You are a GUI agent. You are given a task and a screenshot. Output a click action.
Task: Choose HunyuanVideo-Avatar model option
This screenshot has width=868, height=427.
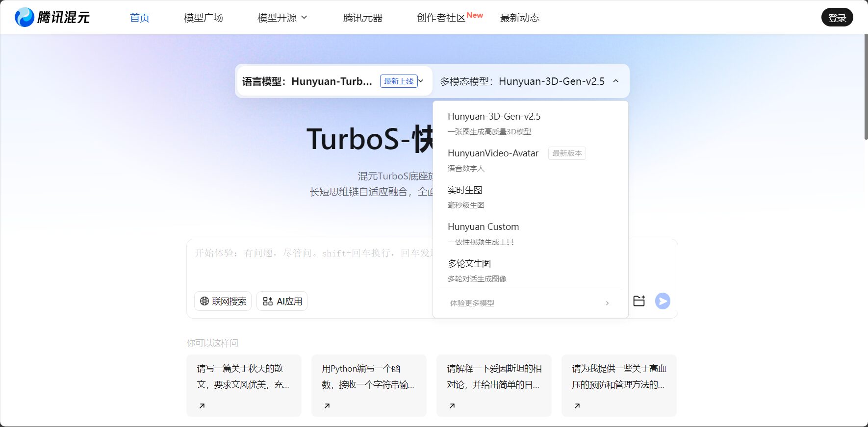[x=530, y=160]
